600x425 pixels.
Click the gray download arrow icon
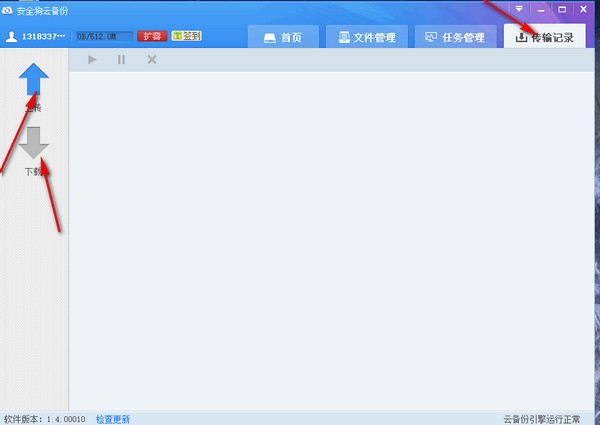coord(34,143)
